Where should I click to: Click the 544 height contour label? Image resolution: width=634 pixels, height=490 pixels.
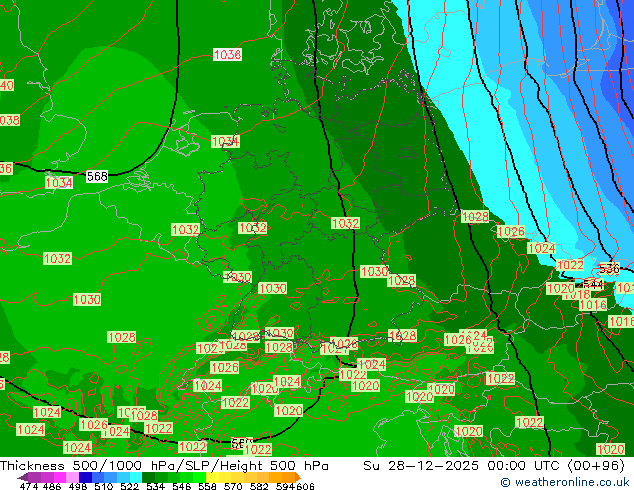point(593,284)
